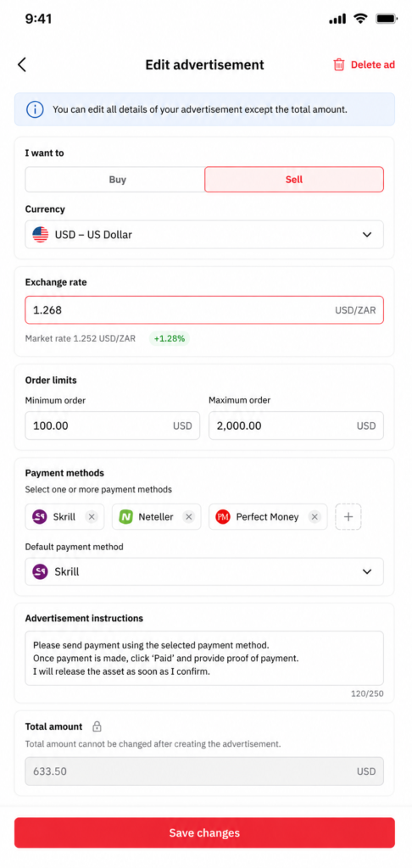
Task: Tap the lock icon beside Total amount
Action: [x=97, y=726]
